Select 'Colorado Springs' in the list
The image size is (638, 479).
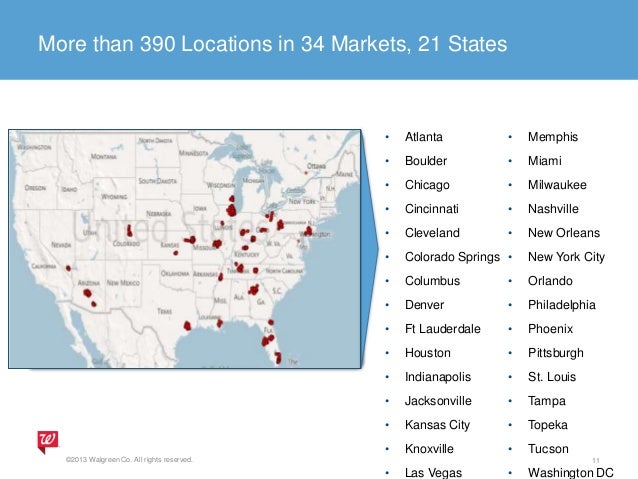pyautogui.click(x=452, y=257)
